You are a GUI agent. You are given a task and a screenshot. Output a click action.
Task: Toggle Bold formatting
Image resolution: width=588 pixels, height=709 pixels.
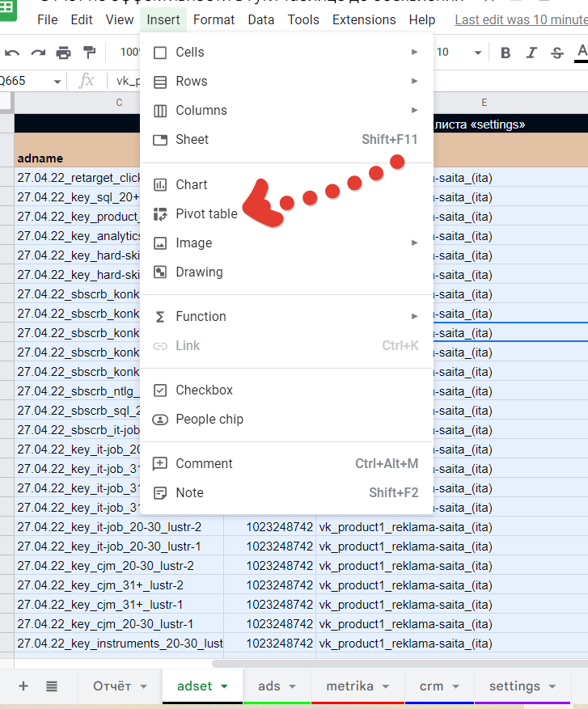click(x=506, y=53)
